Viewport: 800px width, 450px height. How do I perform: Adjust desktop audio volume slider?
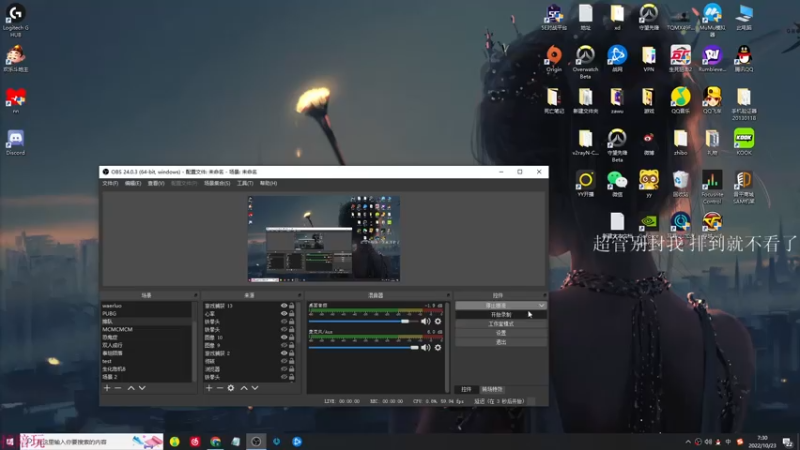363,321
